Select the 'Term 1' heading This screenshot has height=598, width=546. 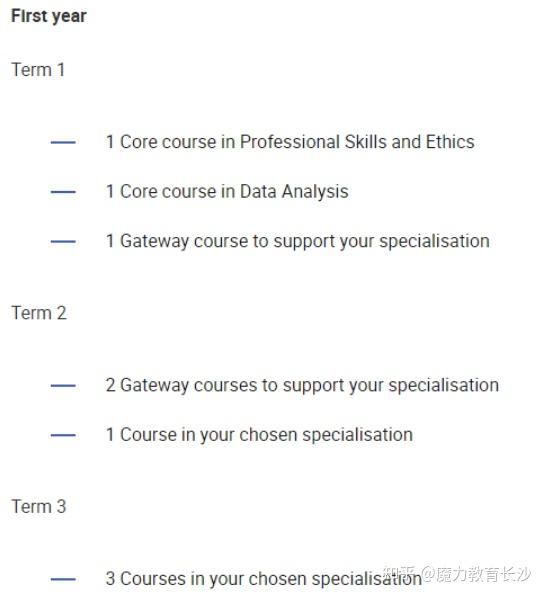pyautogui.click(x=38, y=70)
